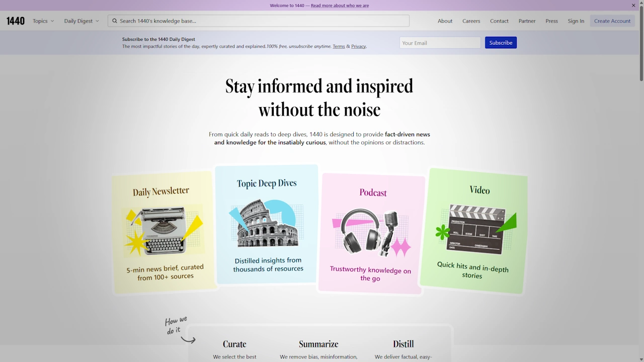Click Sign In
The width and height of the screenshot is (644, 362).
576,21
